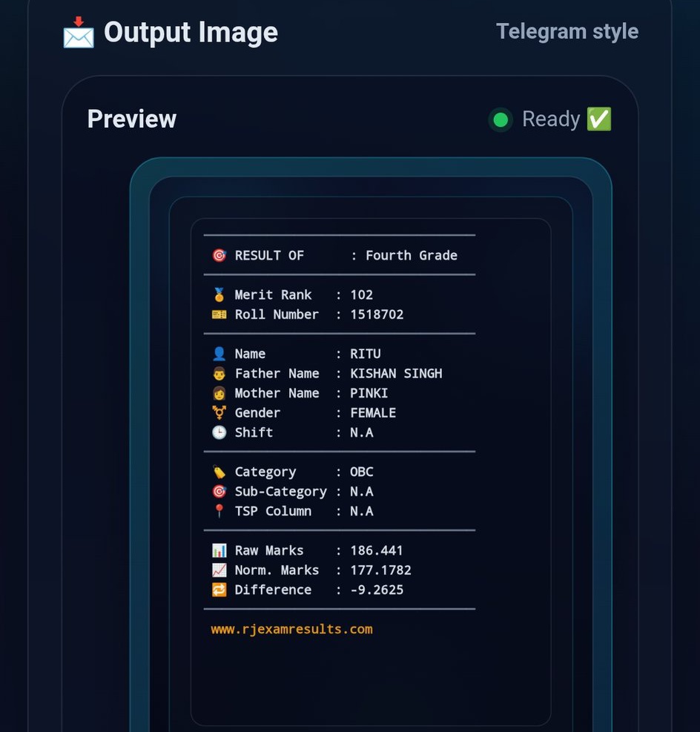
Task: Click the gender symbol icon beside Gender
Action: (219, 412)
